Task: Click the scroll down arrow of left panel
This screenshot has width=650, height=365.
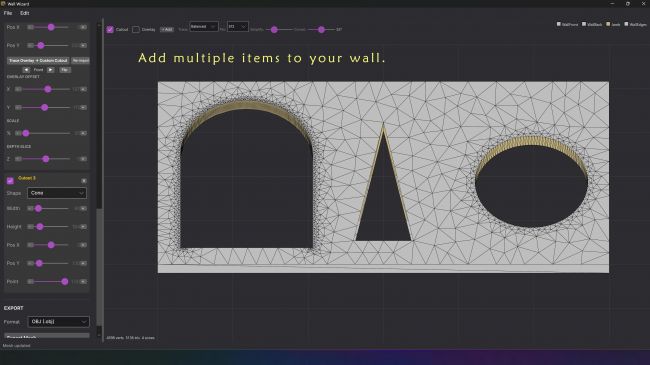Action: (x=99, y=335)
